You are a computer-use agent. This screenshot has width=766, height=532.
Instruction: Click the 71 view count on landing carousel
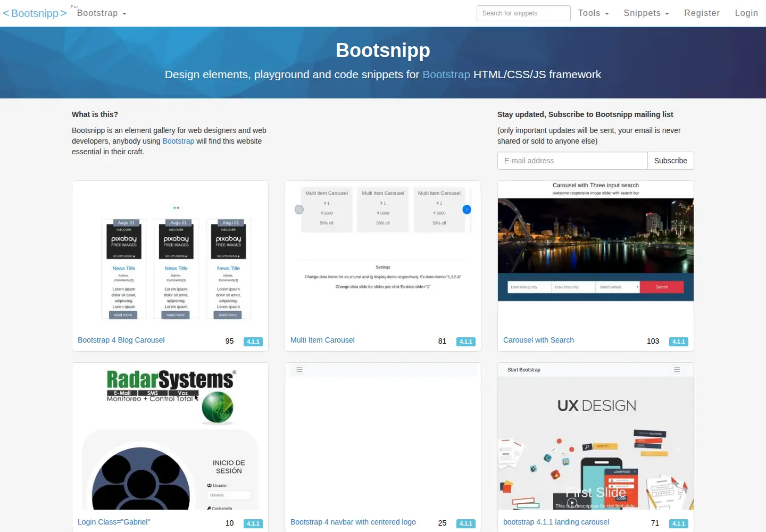pos(655,523)
